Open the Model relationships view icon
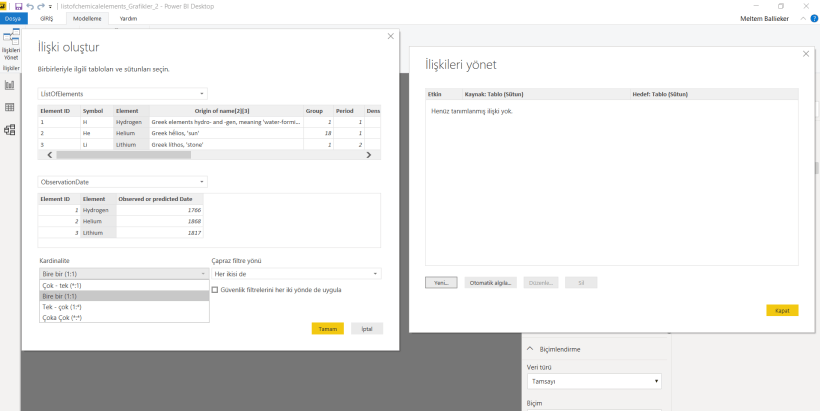This screenshot has height=411, width=820. pyautogui.click(x=10, y=129)
